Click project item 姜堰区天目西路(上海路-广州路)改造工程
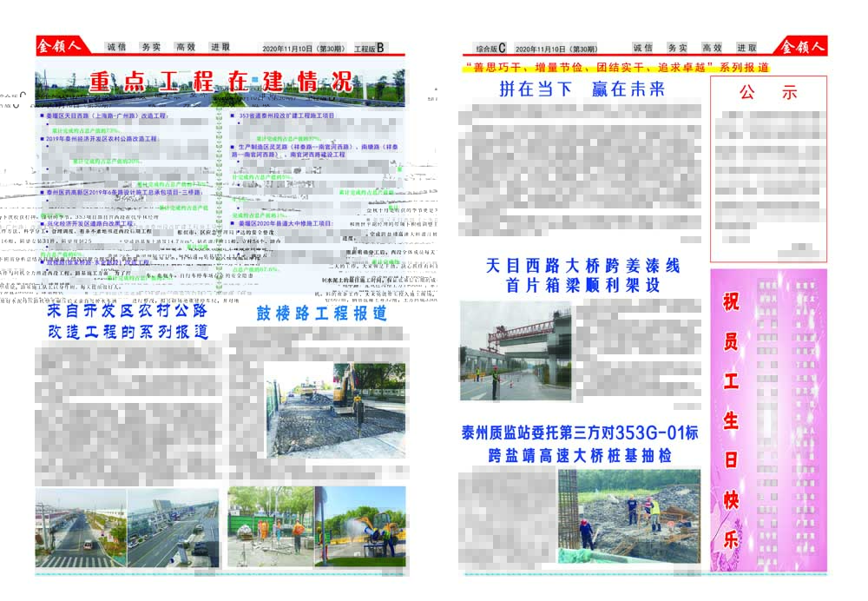Image resolution: width=868 pixels, height=601 pixels. coord(103,116)
